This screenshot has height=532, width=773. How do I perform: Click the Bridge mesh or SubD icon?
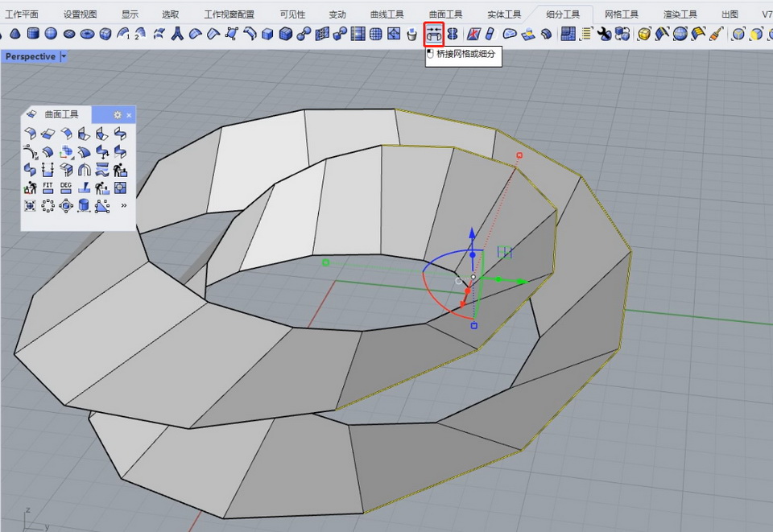(x=434, y=34)
